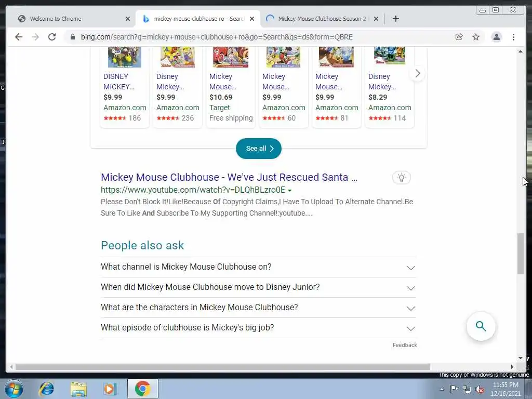The height and width of the screenshot is (399, 532).
Task: Minimize the Chrome window
Action: click(483, 10)
